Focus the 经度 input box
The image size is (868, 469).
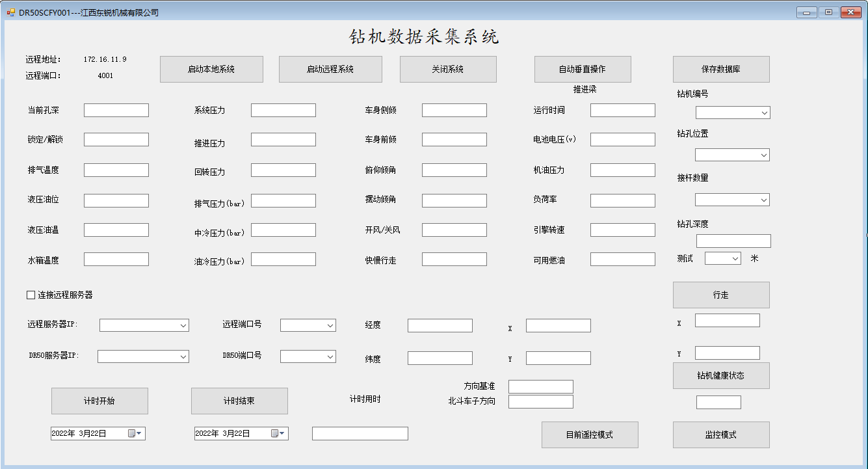point(440,325)
